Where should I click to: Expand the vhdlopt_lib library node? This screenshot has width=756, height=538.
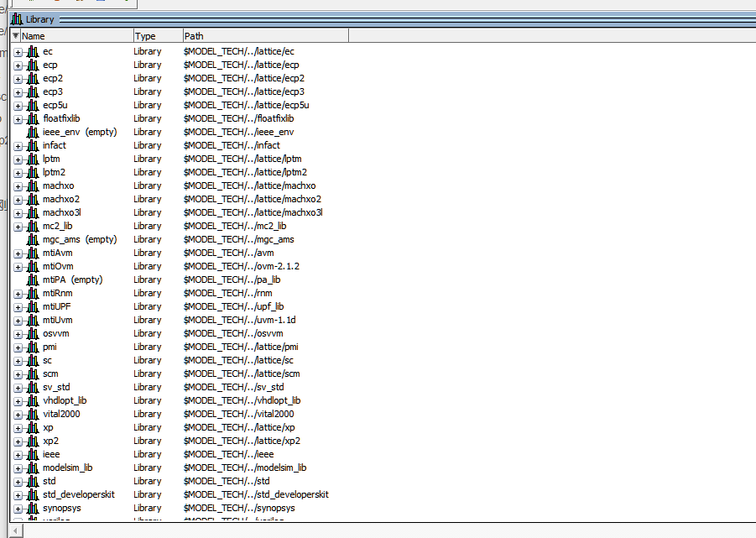click(18, 401)
